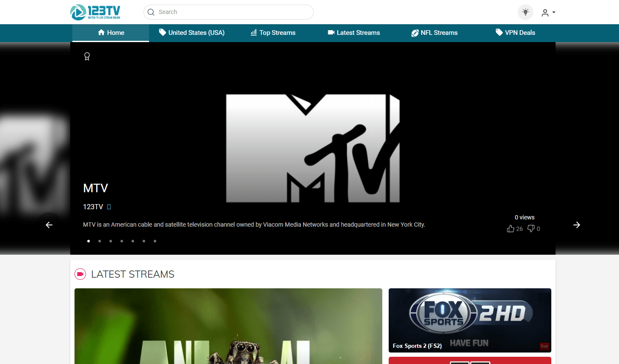This screenshot has width=619, height=364.
Task: Open the Home tab
Action: click(x=111, y=33)
